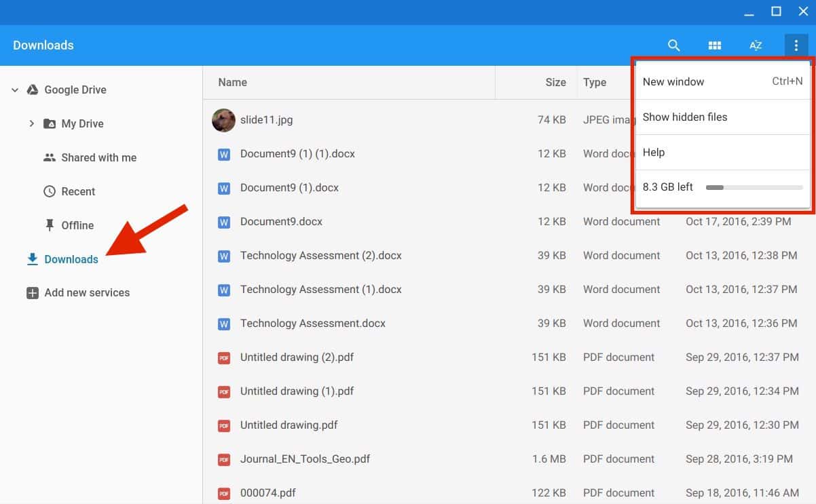Open Shared with me section
Screen dimensions: 816x504
pyautogui.click(x=98, y=157)
